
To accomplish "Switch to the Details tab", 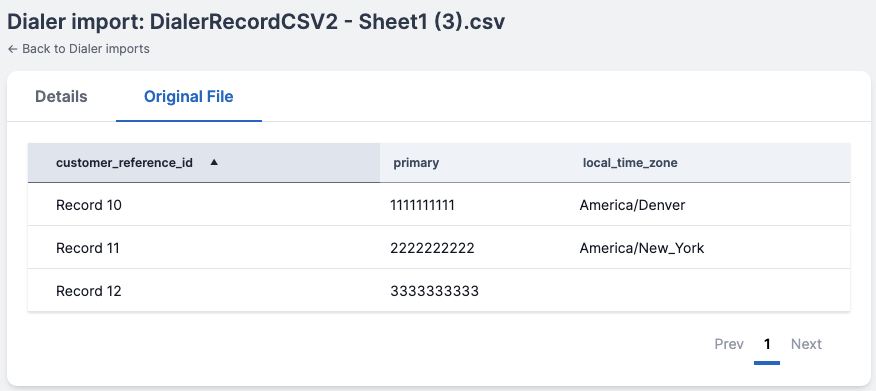I will pos(61,97).
